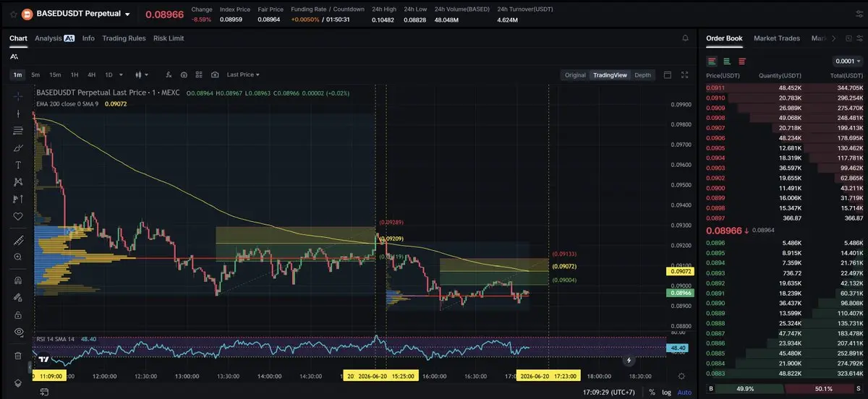868x399 pixels.
Task: Toggle fullscreen chart mode
Action: [x=684, y=74]
